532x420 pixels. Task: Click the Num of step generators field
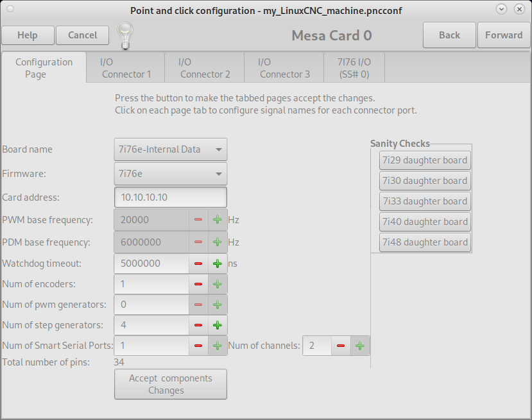point(151,325)
